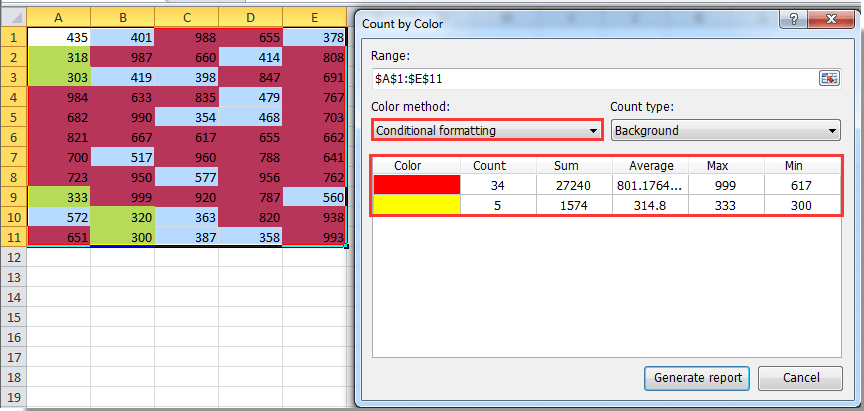Image resolution: width=864 pixels, height=411 pixels.
Task: Click the average value 801.1764...
Action: (x=651, y=186)
